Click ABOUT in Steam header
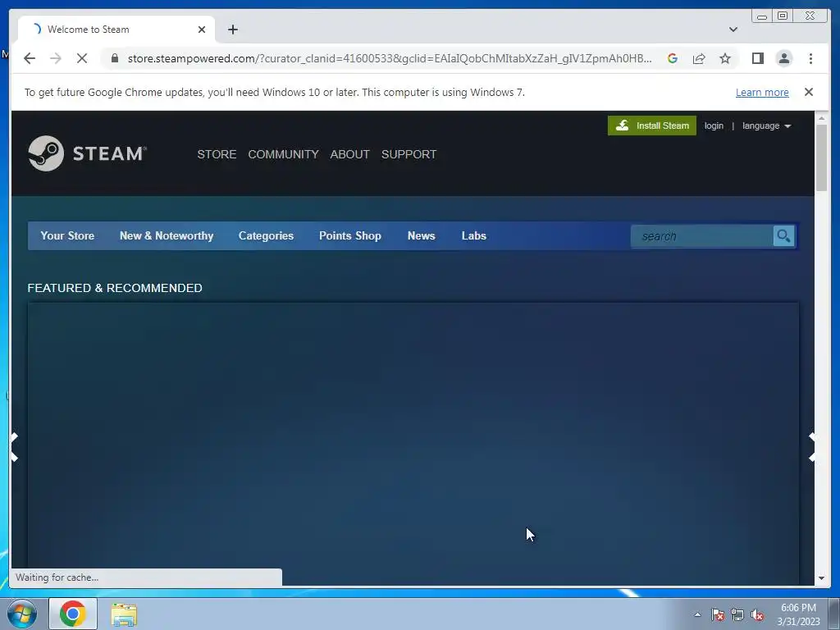This screenshot has width=840, height=630. pos(349,154)
